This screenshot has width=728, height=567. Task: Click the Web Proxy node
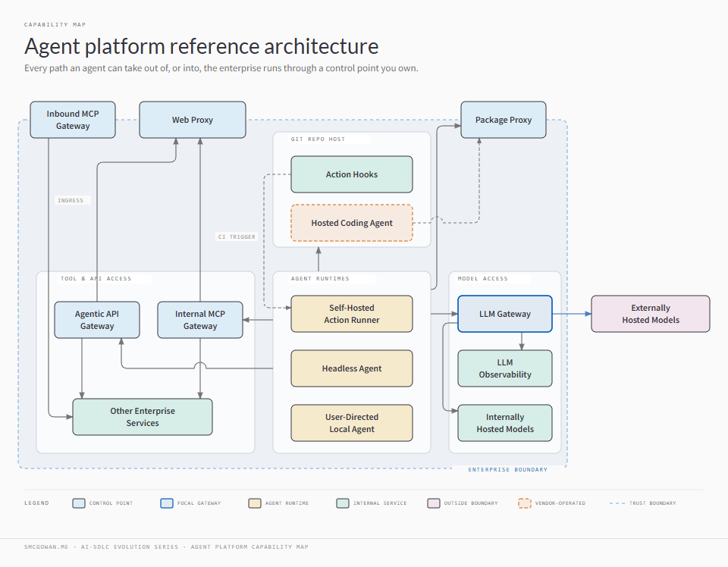click(x=192, y=120)
